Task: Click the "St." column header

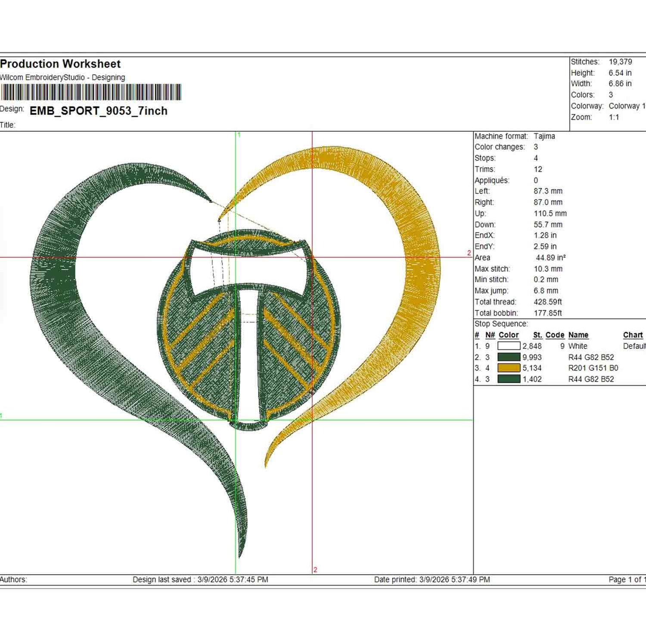Action: (x=537, y=335)
